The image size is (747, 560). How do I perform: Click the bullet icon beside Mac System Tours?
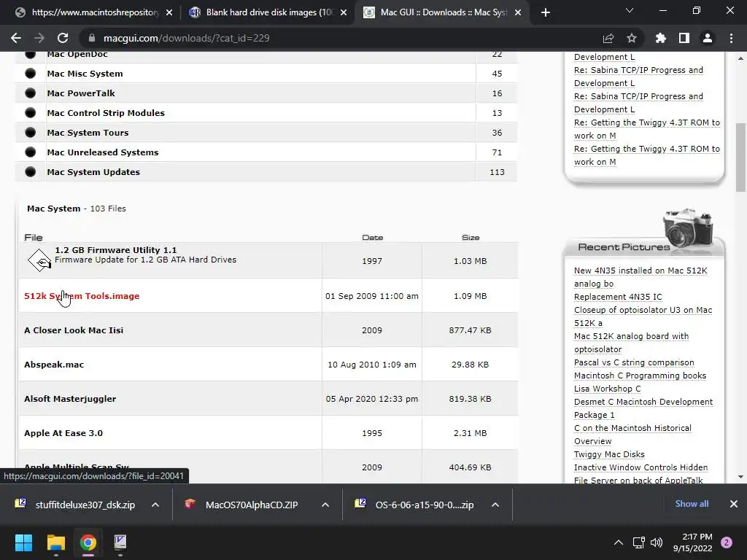[31, 133]
